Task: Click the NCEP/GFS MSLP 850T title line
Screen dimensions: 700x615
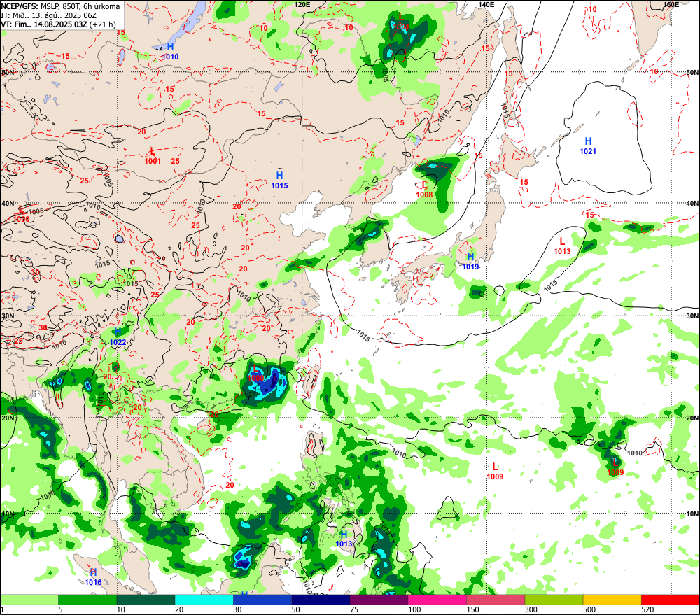Action: point(61,6)
